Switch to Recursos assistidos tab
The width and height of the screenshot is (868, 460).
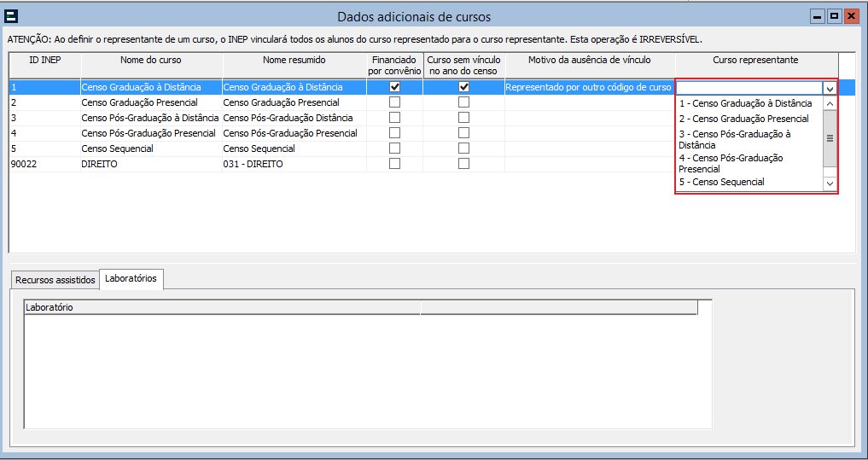click(x=55, y=280)
